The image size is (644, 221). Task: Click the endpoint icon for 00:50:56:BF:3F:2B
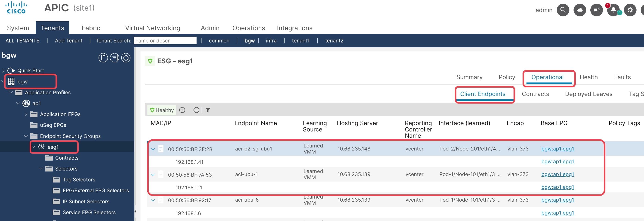pyautogui.click(x=161, y=149)
